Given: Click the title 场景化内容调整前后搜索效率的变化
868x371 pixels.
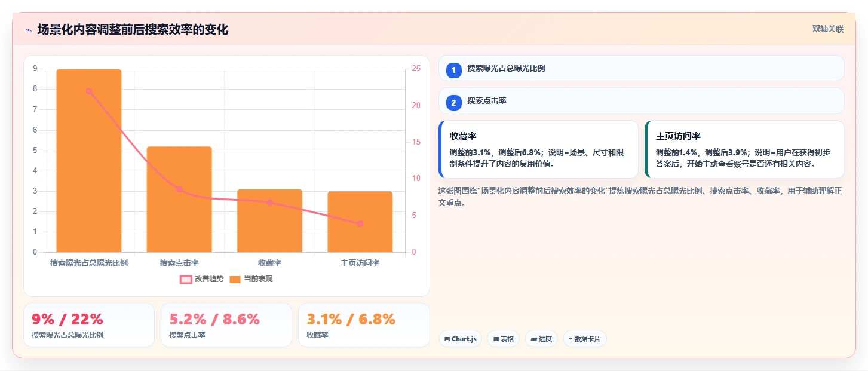Looking at the screenshot, I should [133, 30].
